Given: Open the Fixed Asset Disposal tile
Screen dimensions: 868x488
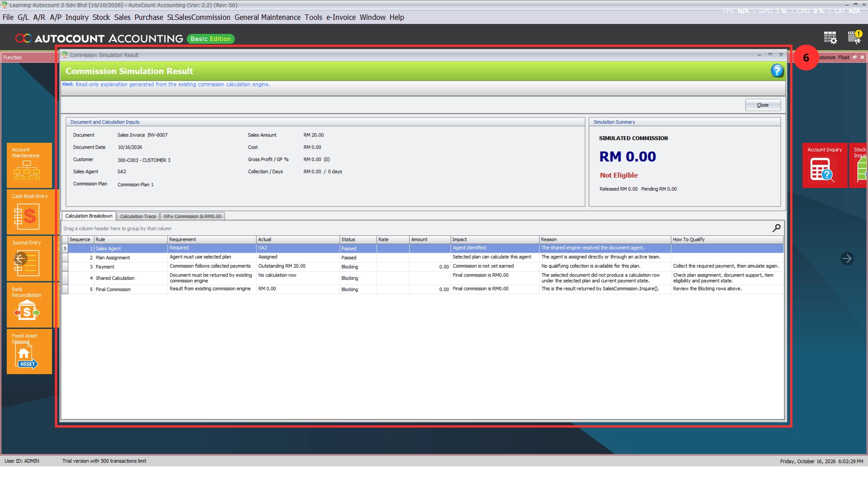Looking at the screenshot, I should (x=29, y=352).
